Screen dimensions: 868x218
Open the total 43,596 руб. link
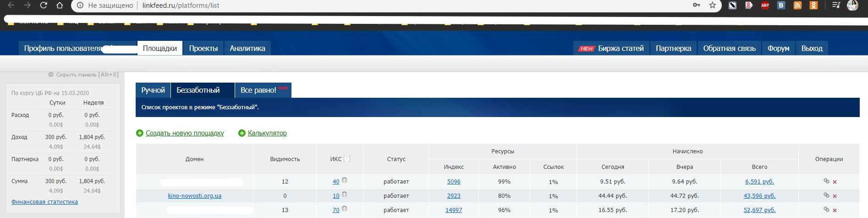[x=759, y=196]
